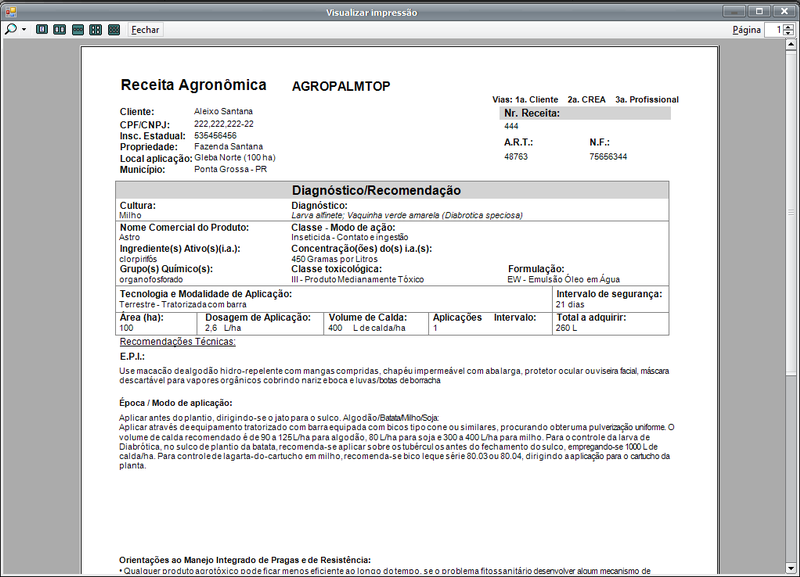The height and width of the screenshot is (577, 800).
Task: Open the window system menu icon
Action: (10, 11)
